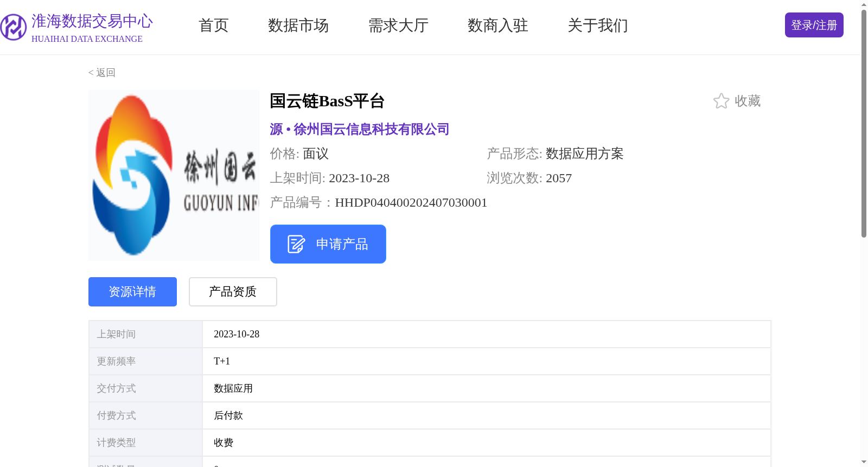Click the header 上架时间: 2023-10-28 text

pyautogui.click(x=330, y=178)
